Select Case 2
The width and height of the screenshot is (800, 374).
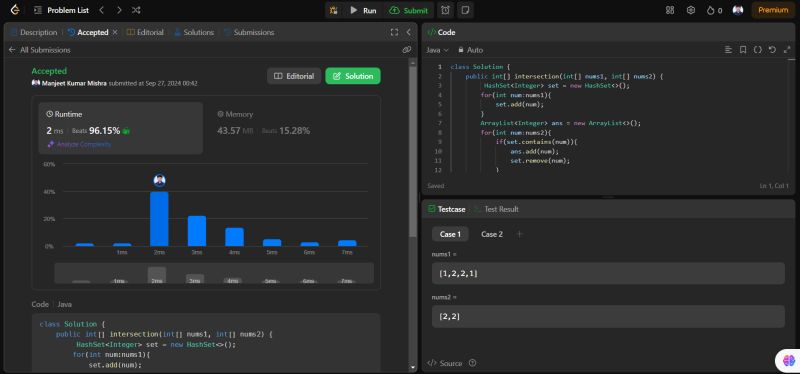(x=492, y=234)
